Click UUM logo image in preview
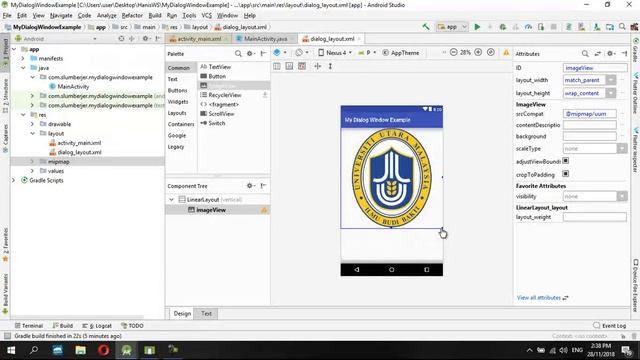The width and height of the screenshot is (640, 360). tap(391, 178)
